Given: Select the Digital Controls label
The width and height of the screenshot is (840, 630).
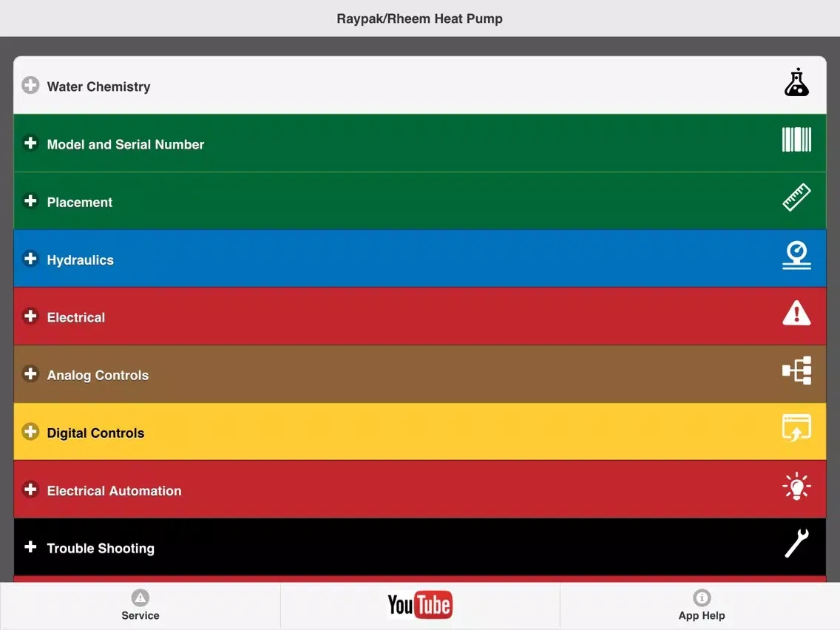Looking at the screenshot, I should pyautogui.click(x=96, y=433).
